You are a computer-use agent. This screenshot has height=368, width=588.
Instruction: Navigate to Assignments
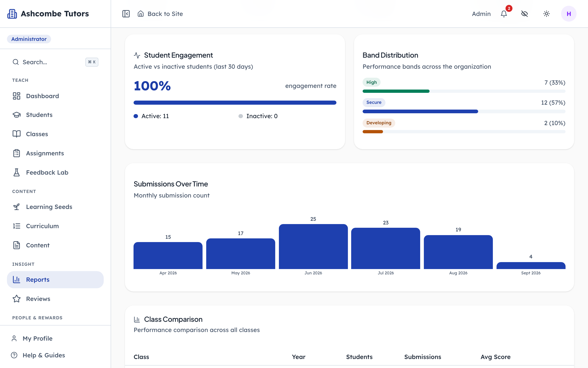(x=55, y=153)
